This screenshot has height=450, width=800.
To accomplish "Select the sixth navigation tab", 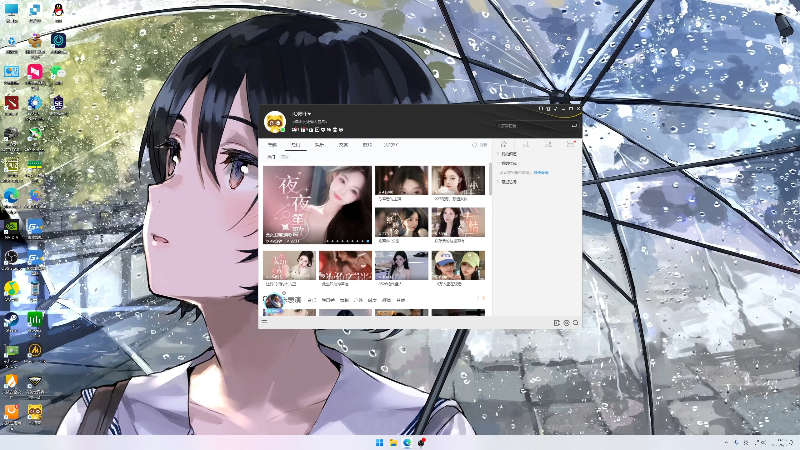I will coord(391,145).
